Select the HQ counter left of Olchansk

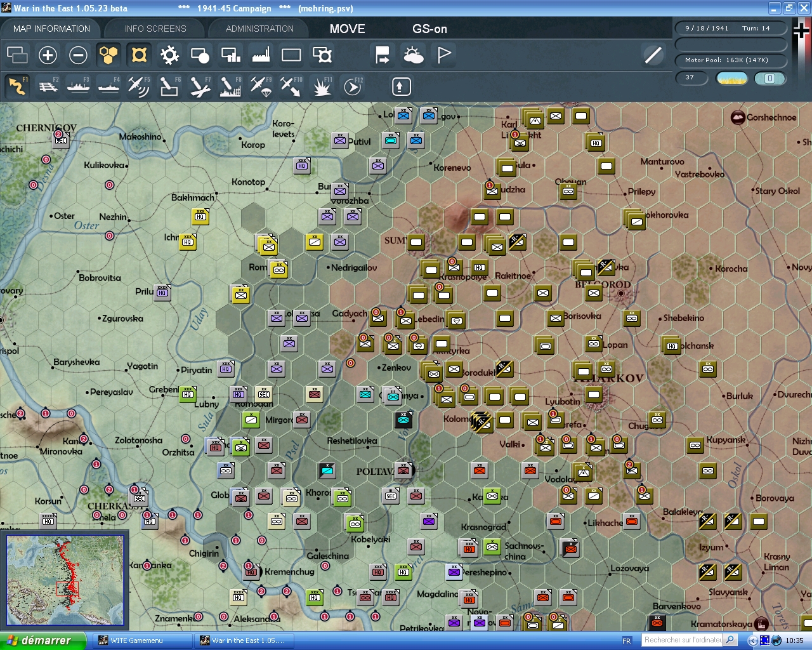[x=672, y=345]
